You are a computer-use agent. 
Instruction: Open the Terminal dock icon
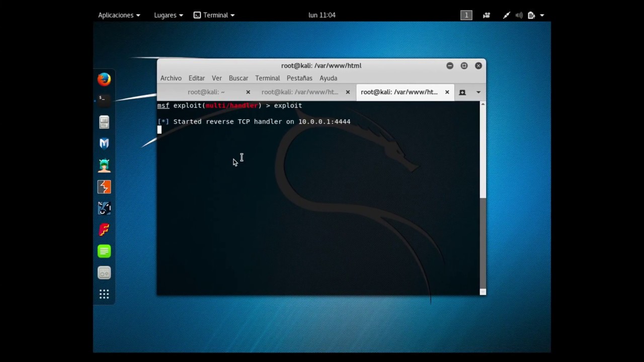pos(104,100)
